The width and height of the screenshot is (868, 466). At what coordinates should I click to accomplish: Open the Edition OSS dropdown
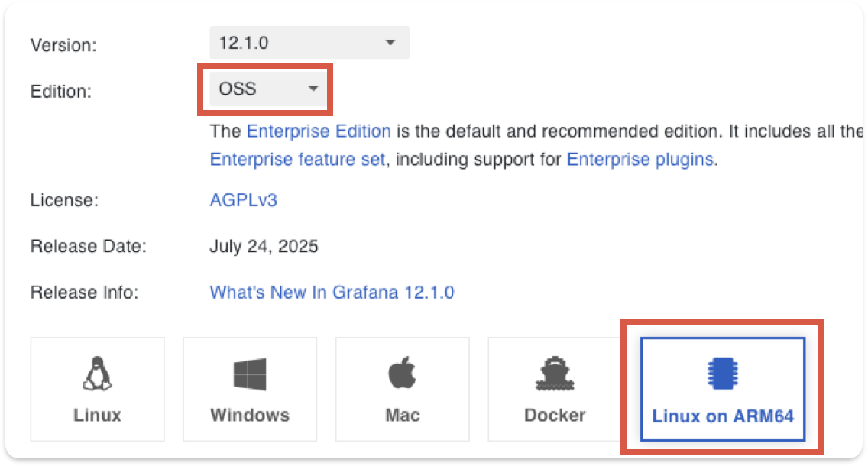tap(267, 89)
